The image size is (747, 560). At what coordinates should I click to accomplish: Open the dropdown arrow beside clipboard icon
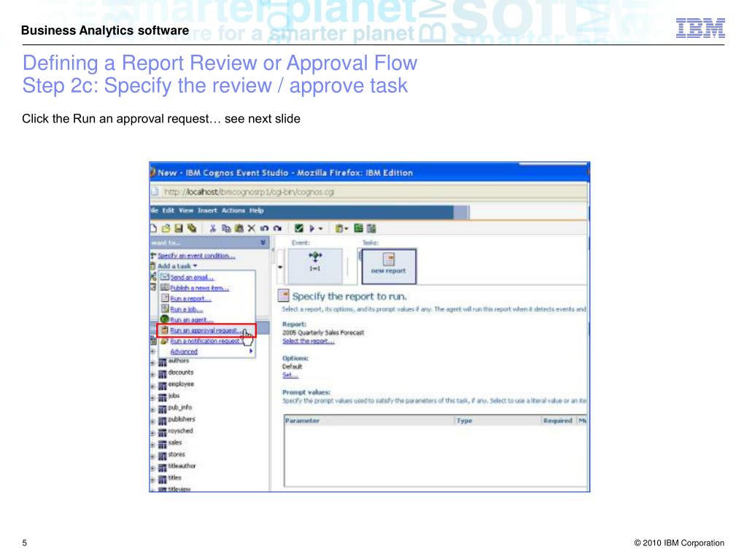coord(347,229)
